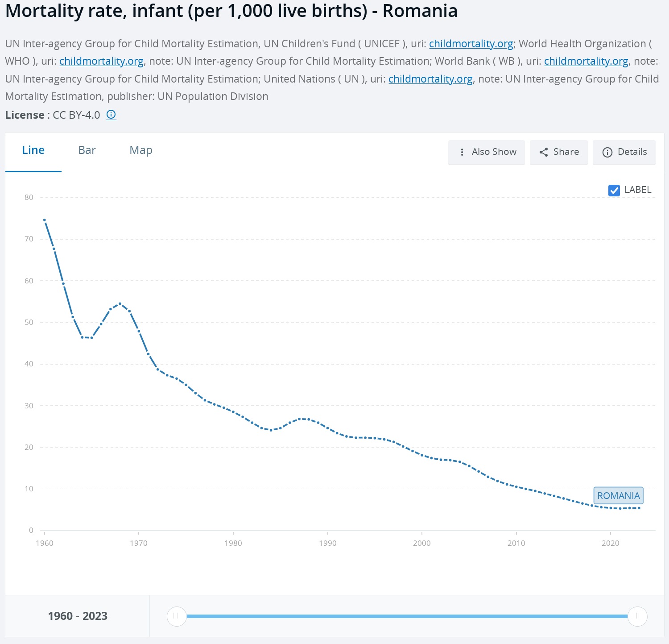This screenshot has height=644, width=669.
Task: Open the UNICEF childmortality.org link
Action: click(x=471, y=44)
